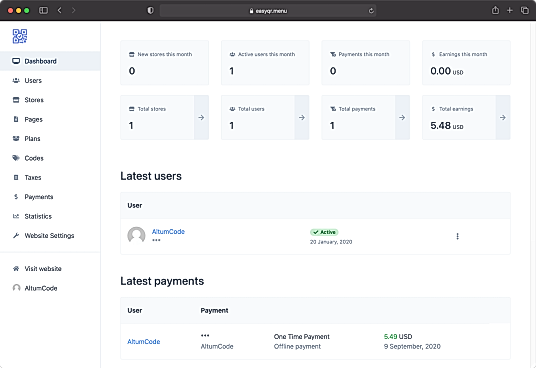Open the Codes tag icon
Screen dimensions: 536x368
pos(16,158)
